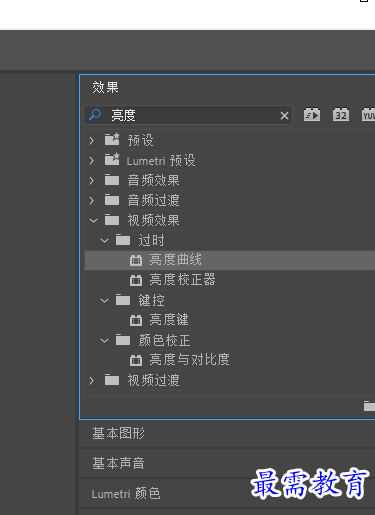The height and width of the screenshot is (515, 375).
Task: Toggle YUV effects filter icon
Action: (368, 115)
